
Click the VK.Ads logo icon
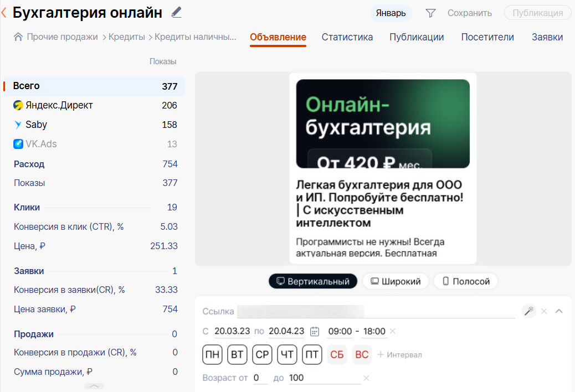coord(18,144)
